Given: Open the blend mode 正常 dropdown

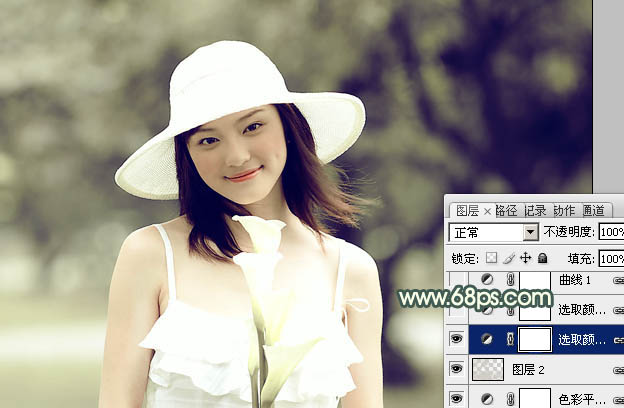Looking at the screenshot, I should (531, 232).
